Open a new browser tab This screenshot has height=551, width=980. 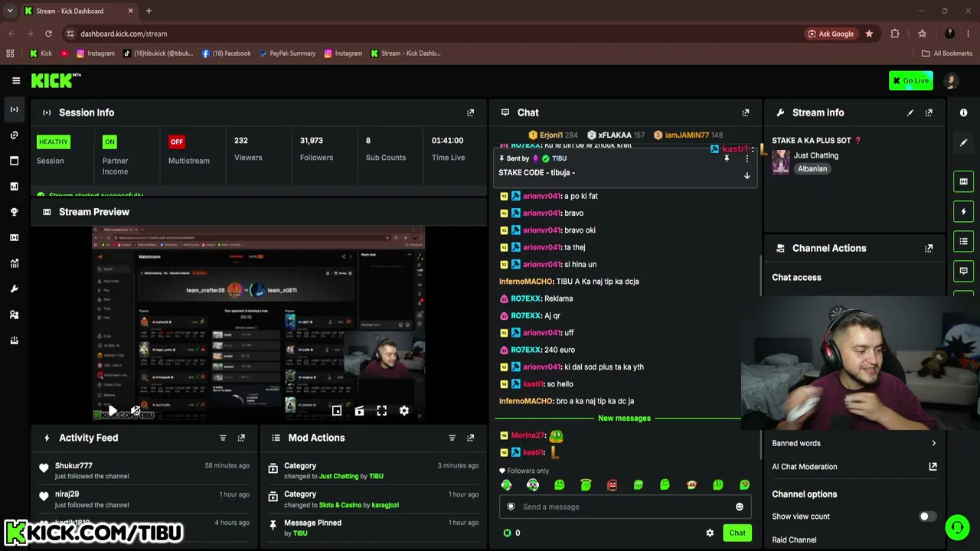[x=149, y=11]
